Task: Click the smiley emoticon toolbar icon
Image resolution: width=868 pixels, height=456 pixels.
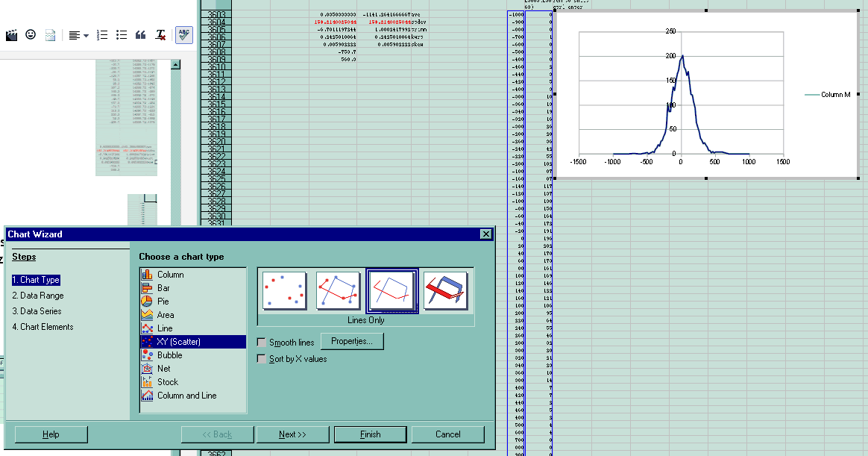Action: (x=30, y=34)
